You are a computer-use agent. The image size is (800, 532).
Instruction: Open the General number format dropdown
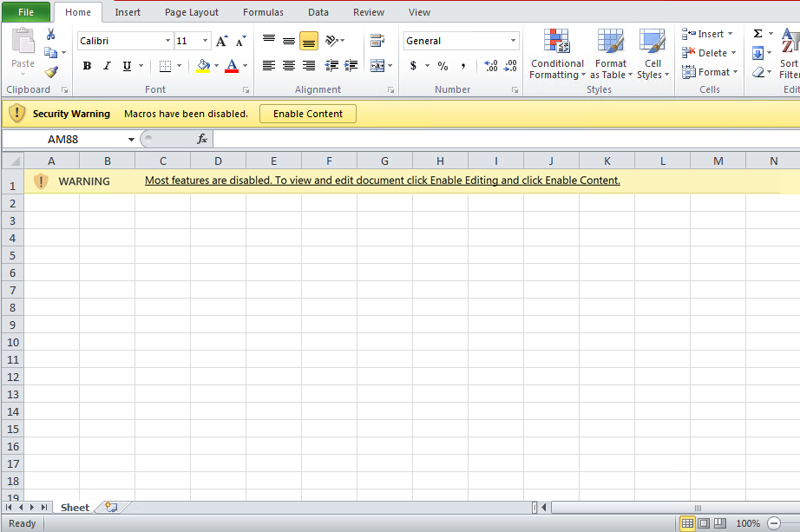click(x=513, y=41)
